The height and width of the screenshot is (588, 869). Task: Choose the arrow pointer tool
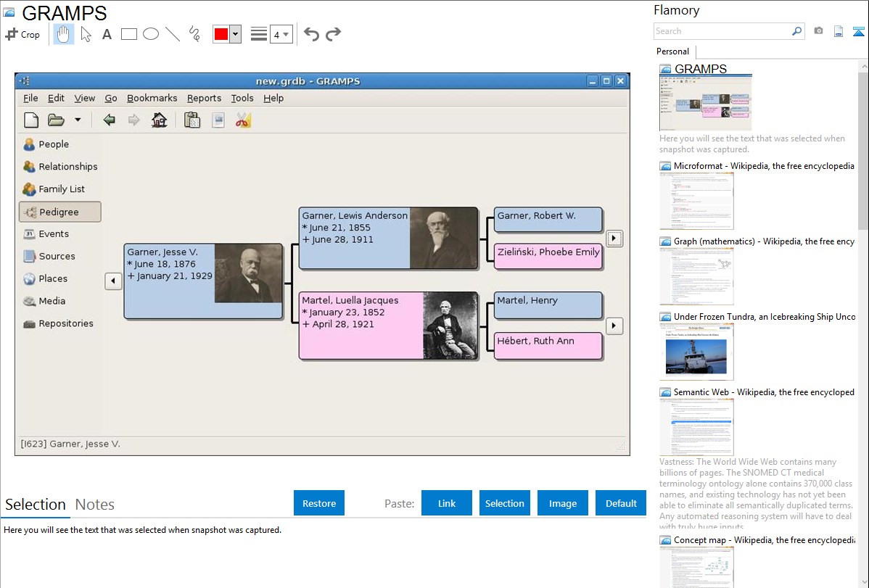point(86,34)
